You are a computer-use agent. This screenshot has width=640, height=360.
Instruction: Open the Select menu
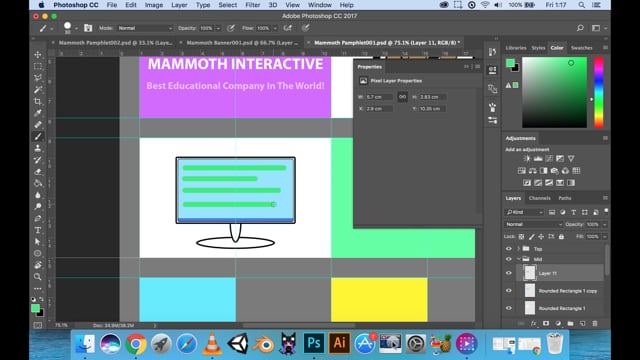coord(227,5)
